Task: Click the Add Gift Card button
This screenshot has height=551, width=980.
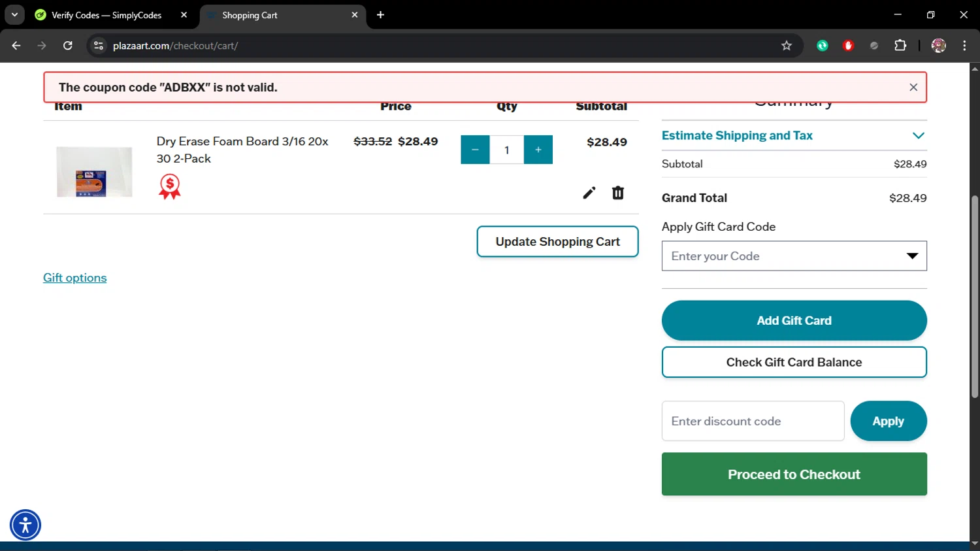Action: tap(794, 321)
